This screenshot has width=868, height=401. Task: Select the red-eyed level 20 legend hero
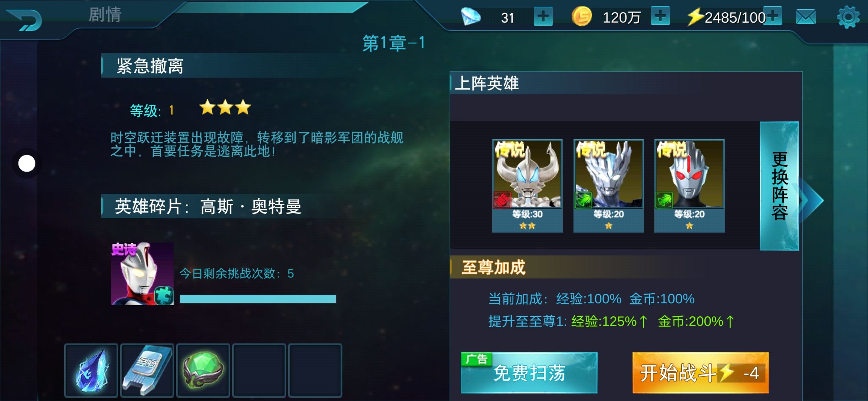689,186
